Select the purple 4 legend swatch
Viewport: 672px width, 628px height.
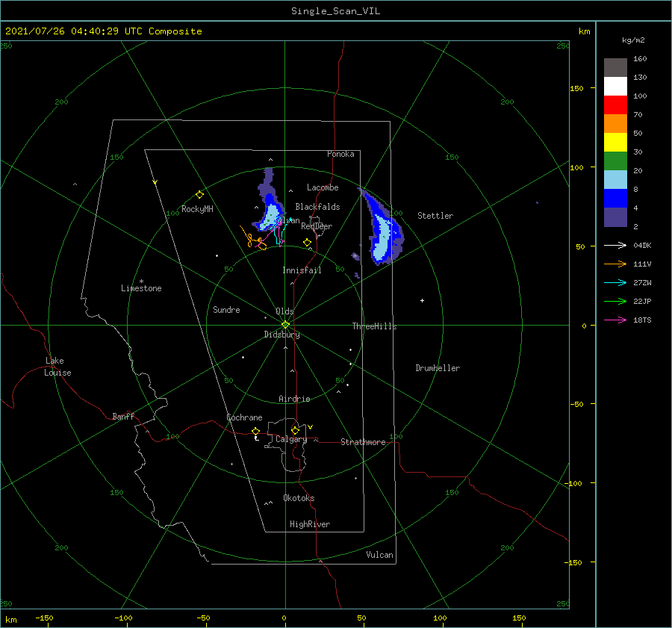615,217
